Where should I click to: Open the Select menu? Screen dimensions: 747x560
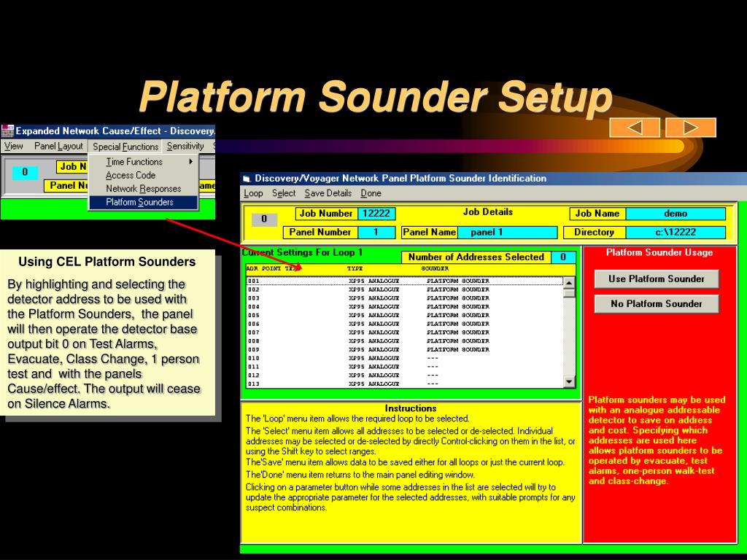pos(284,193)
